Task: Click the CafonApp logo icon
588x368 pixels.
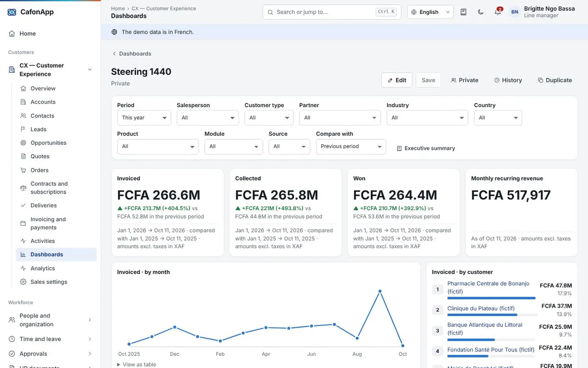Action: tap(12, 12)
